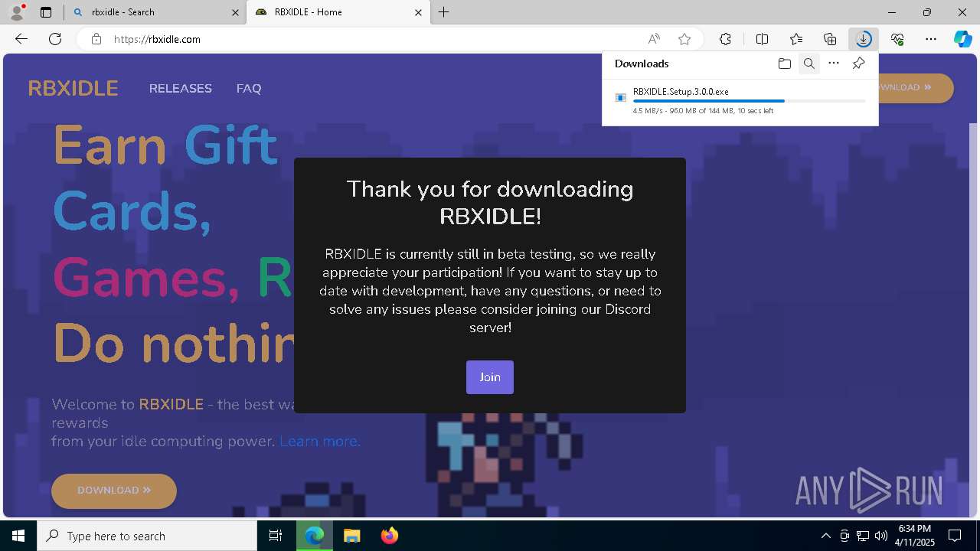Screen dimensions: 980x551
Task: Open the Windows Start menu
Action: pos(18,536)
